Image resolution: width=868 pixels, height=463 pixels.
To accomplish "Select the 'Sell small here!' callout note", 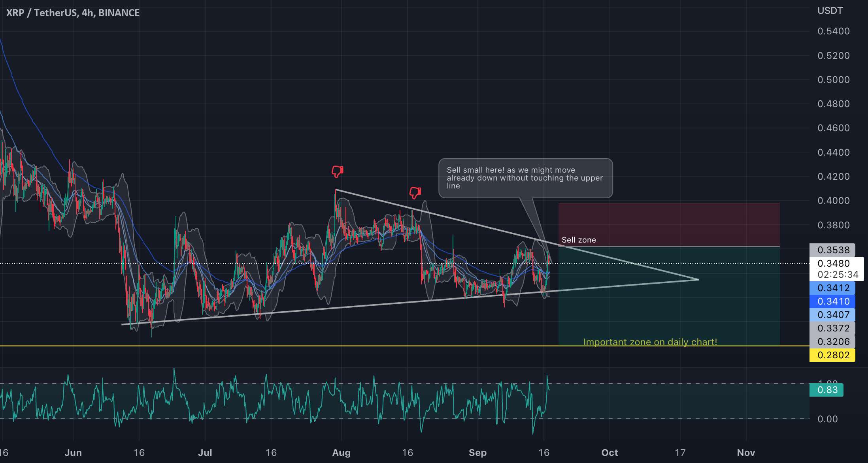I will coord(525,178).
